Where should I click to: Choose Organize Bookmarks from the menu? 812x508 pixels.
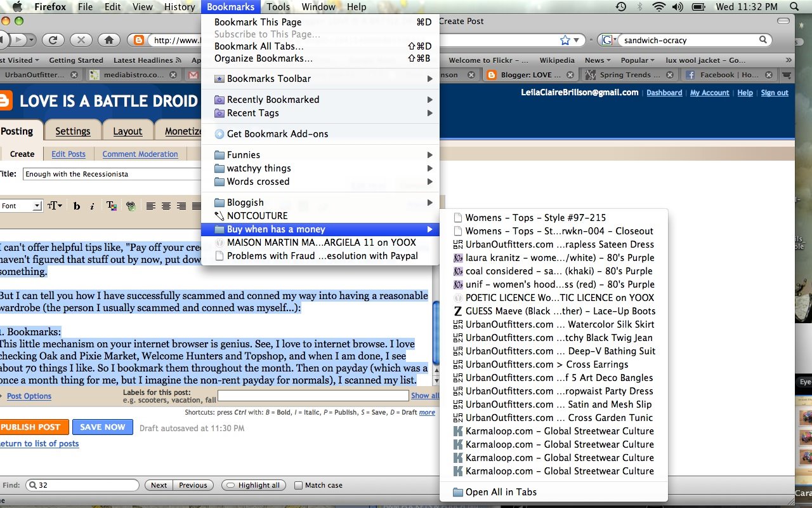click(320, 58)
